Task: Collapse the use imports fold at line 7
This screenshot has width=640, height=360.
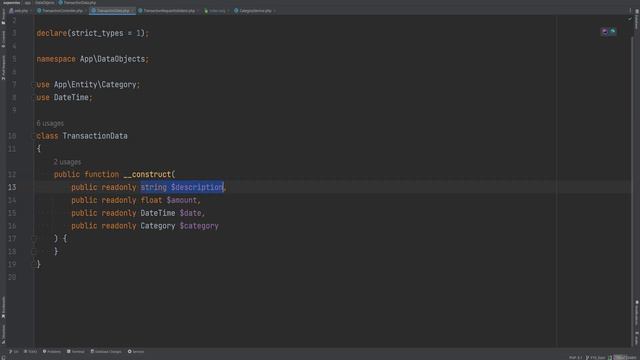Action: (x=34, y=84)
